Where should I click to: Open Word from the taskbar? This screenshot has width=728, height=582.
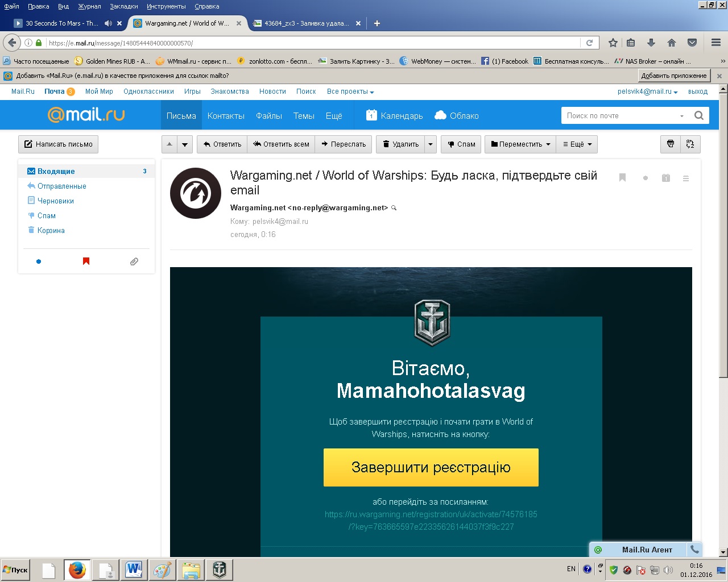pos(134,569)
